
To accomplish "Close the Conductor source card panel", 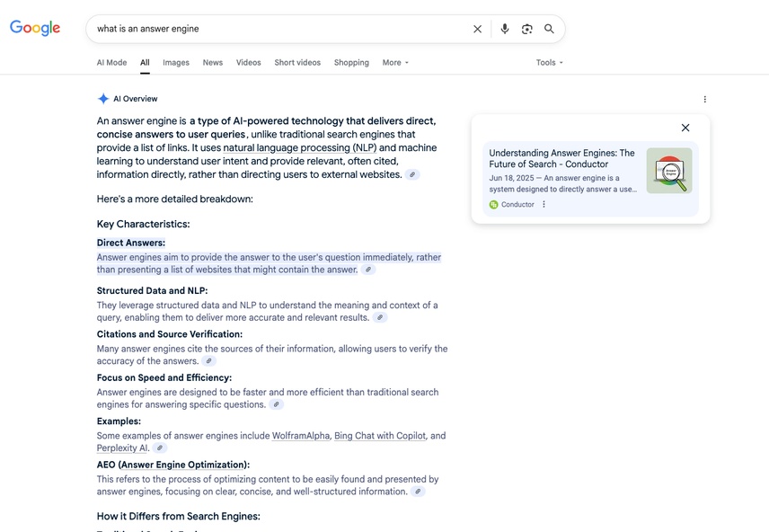I will point(685,128).
